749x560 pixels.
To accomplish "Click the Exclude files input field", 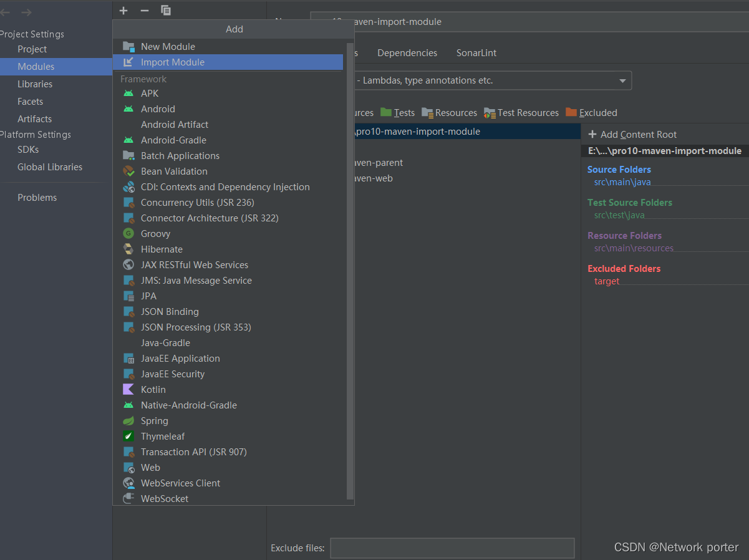I will pos(452,548).
